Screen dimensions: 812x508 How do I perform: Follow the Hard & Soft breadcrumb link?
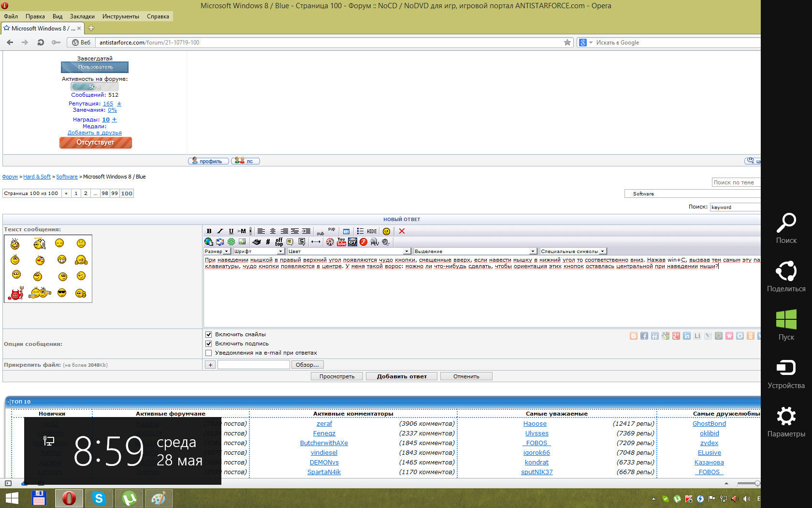pyautogui.click(x=37, y=177)
